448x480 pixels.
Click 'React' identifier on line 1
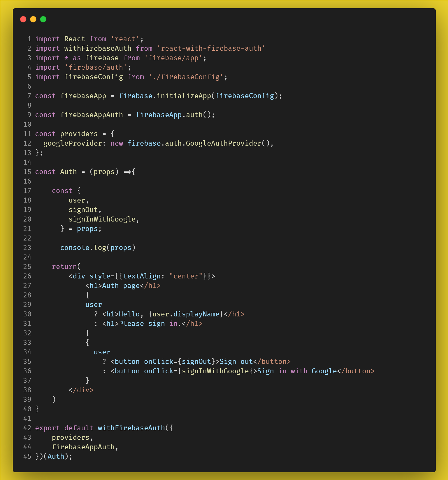(75, 39)
